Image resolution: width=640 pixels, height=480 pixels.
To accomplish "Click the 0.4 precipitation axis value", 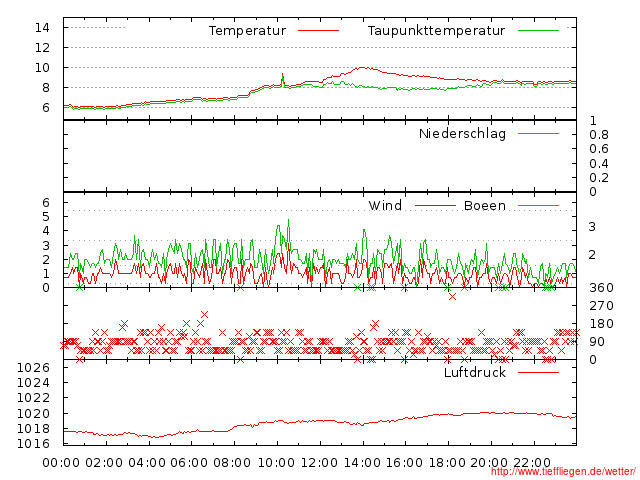I will [x=599, y=164].
